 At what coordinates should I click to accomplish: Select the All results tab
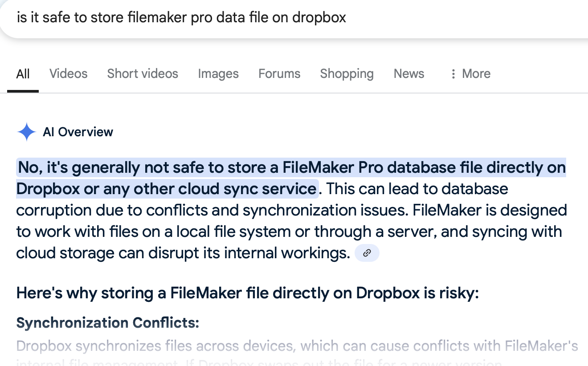(x=23, y=74)
